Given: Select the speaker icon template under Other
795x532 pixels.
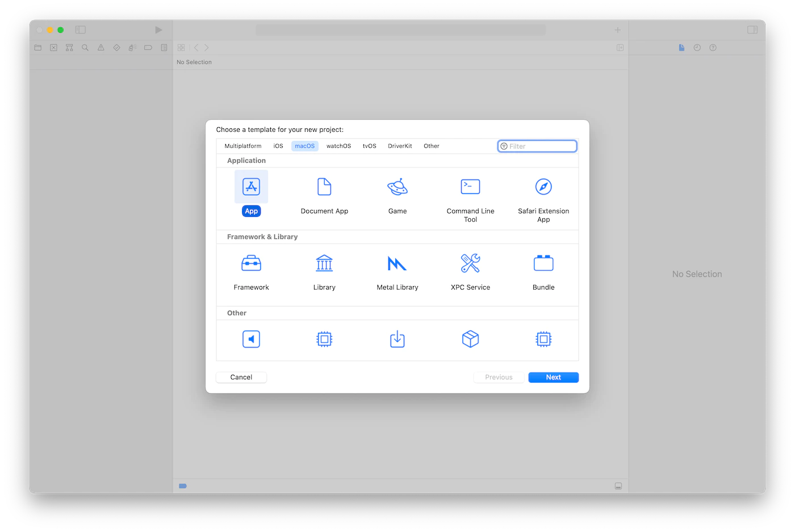Looking at the screenshot, I should [x=251, y=339].
